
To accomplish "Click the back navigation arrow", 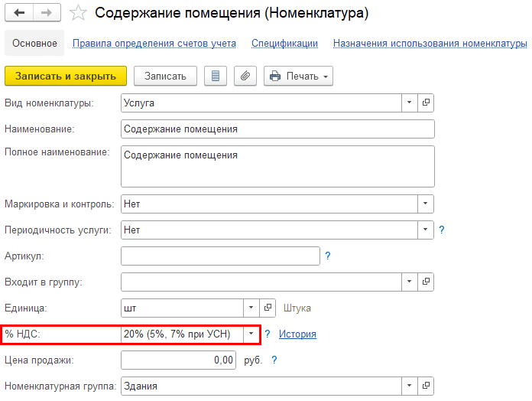I will coord(19,13).
